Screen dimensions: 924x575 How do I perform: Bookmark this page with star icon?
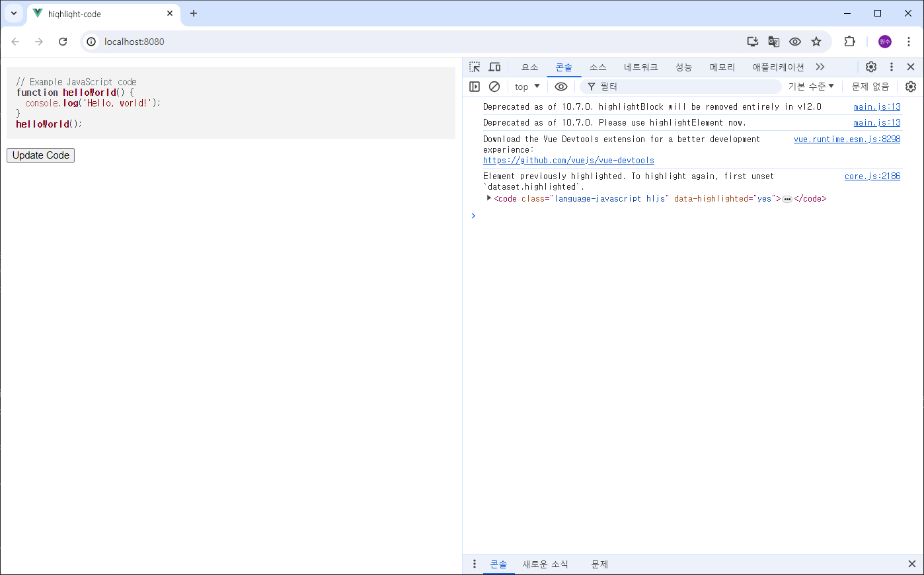coord(816,42)
